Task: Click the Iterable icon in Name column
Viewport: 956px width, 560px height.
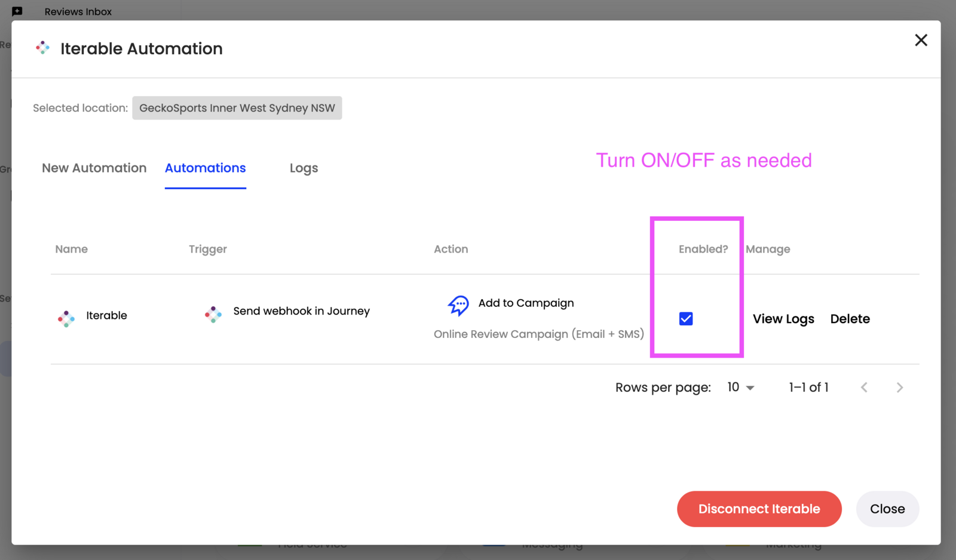Action: [66, 318]
